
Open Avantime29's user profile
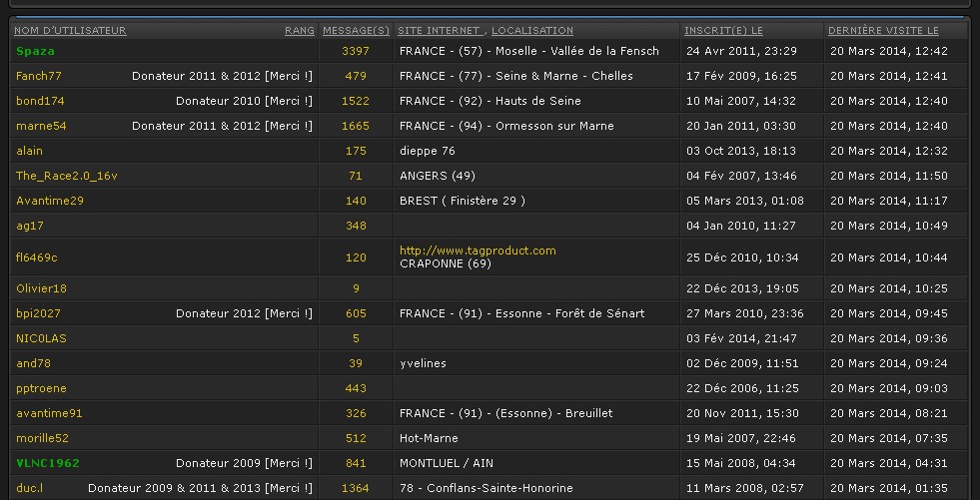coord(50,201)
